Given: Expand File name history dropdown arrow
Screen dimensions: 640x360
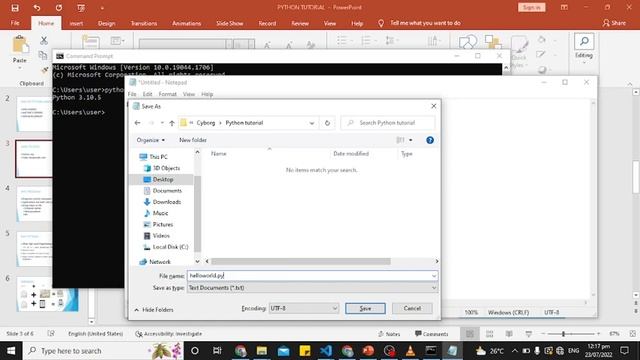Looking at the screenshot, I should point(433,276).
